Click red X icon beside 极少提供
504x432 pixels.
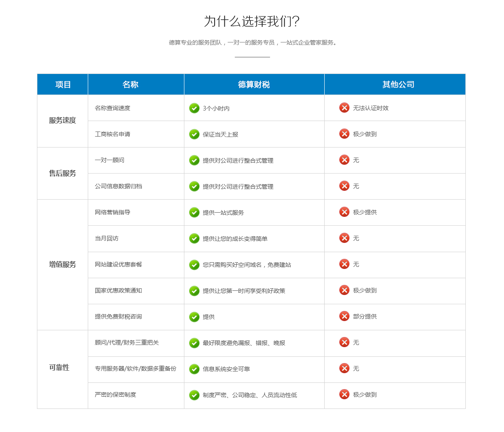pyautogui.click(x=344, y=212)
